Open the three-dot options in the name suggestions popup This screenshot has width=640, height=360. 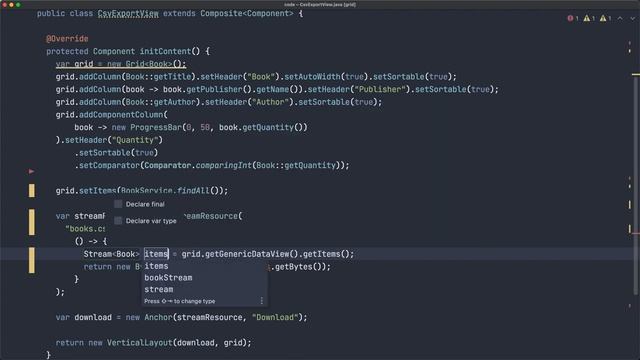262,301
